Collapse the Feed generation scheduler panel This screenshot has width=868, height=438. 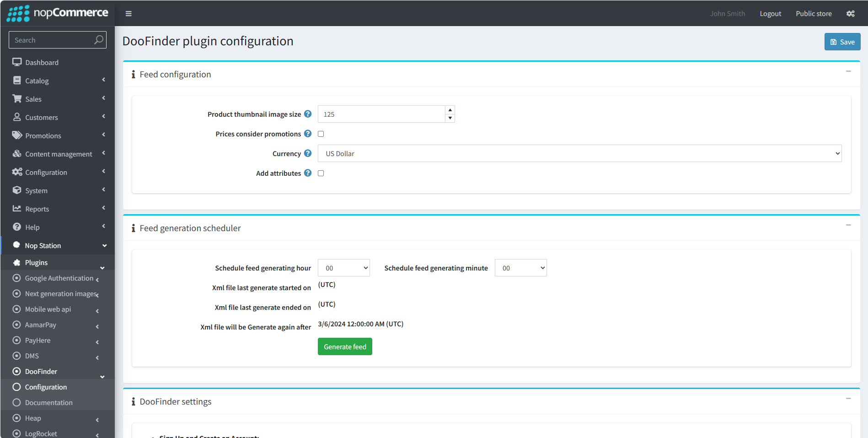(848, 225)
